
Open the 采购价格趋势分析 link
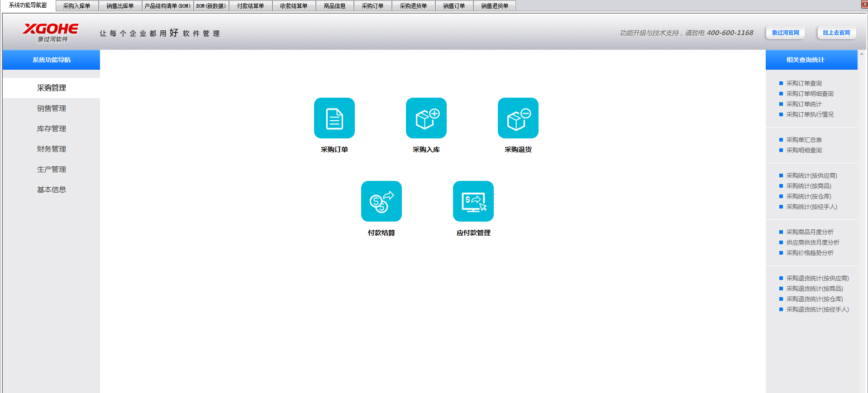(x=810, y=253)
